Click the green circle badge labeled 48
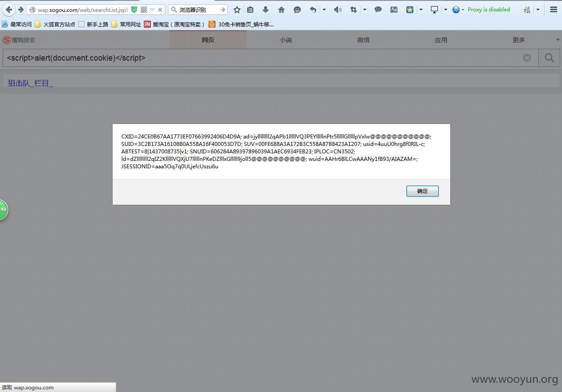This screenshot has width=562, height=392. pos(3,209)
